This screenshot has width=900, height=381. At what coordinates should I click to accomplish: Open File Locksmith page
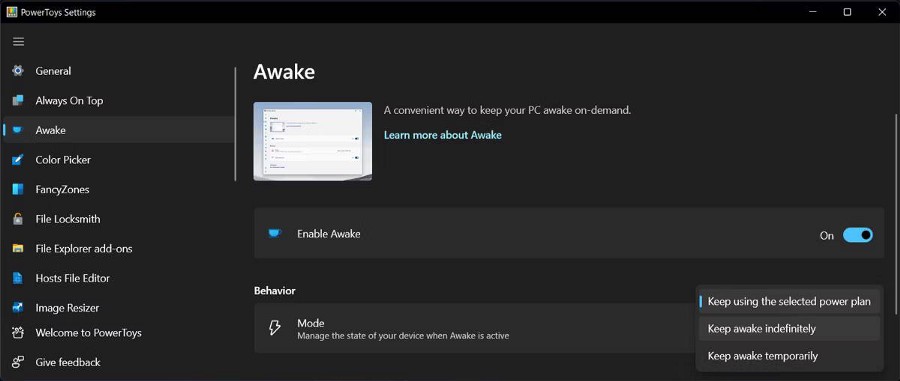(118, 219)
